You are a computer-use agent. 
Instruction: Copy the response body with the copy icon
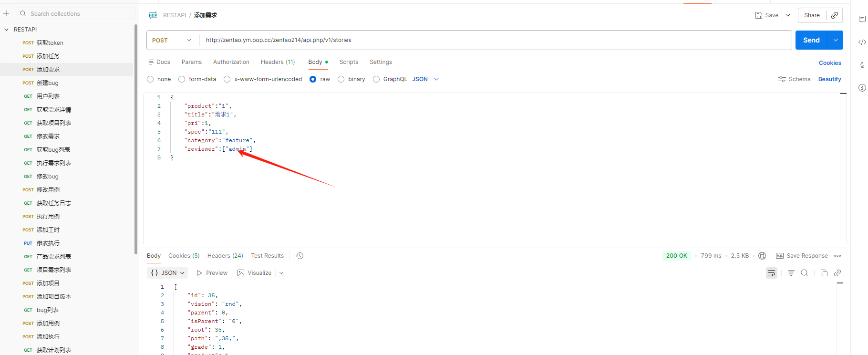coord(824,273)
